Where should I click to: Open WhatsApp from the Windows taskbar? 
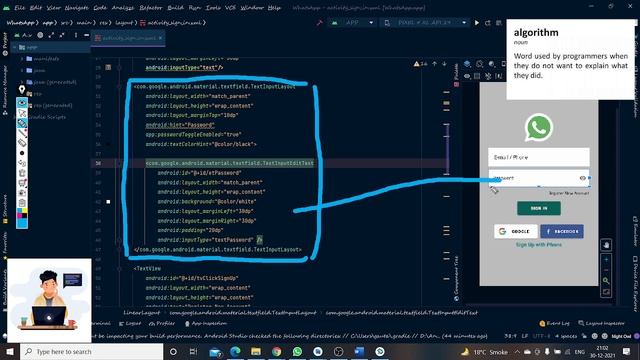(x=297, y=351)
